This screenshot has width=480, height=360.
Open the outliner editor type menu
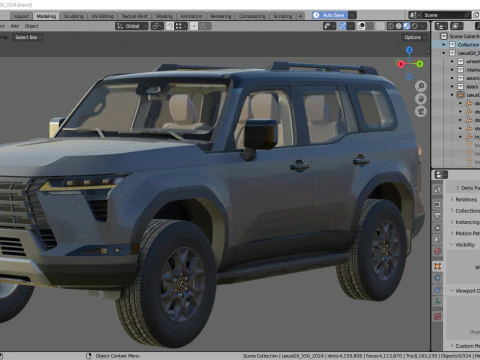[441, 26]
